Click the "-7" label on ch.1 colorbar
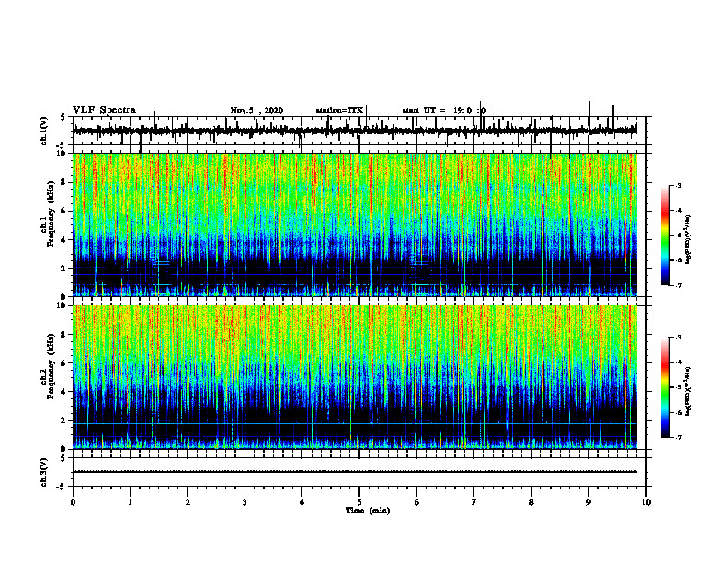Viewport: 728px width, 563px height. [x=678, y=285]
